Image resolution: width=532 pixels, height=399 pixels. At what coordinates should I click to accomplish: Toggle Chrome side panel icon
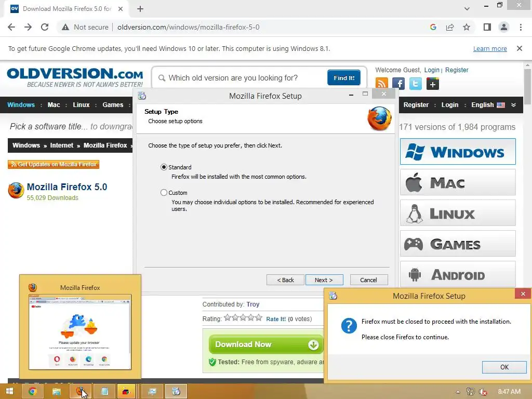pos(487,27)
